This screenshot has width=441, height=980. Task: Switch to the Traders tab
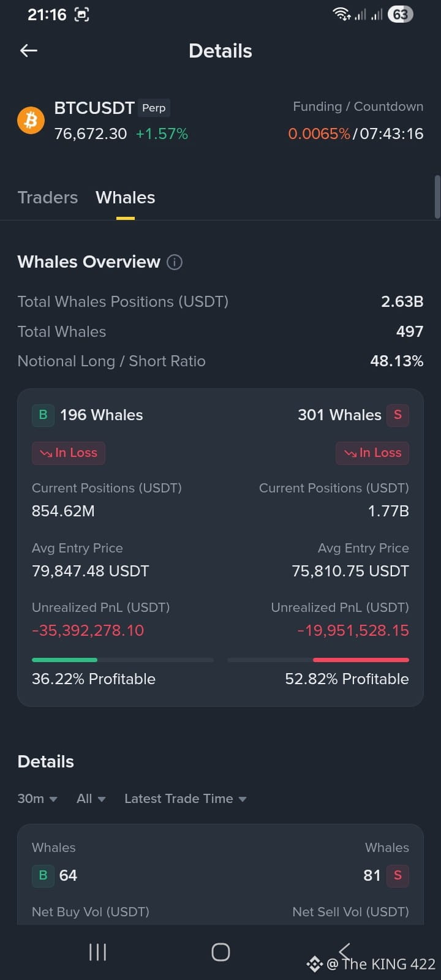(48, 197)
